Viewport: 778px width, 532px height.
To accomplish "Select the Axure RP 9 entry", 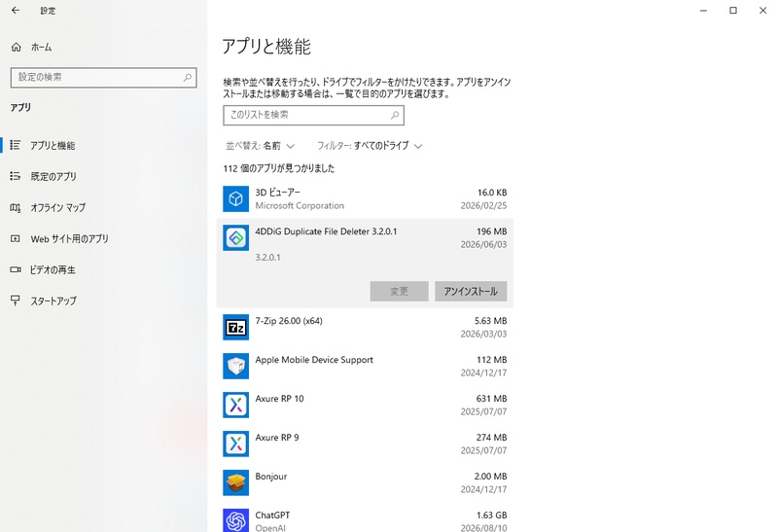I will point(365,443).
